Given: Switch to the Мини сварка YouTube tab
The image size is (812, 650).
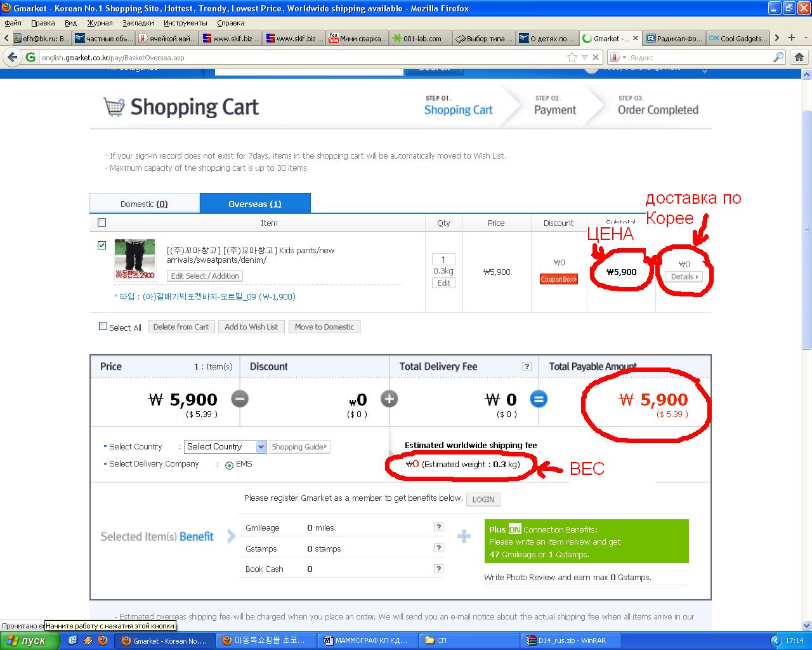Looking at the screenshot, I should click(x=356, y=38).
